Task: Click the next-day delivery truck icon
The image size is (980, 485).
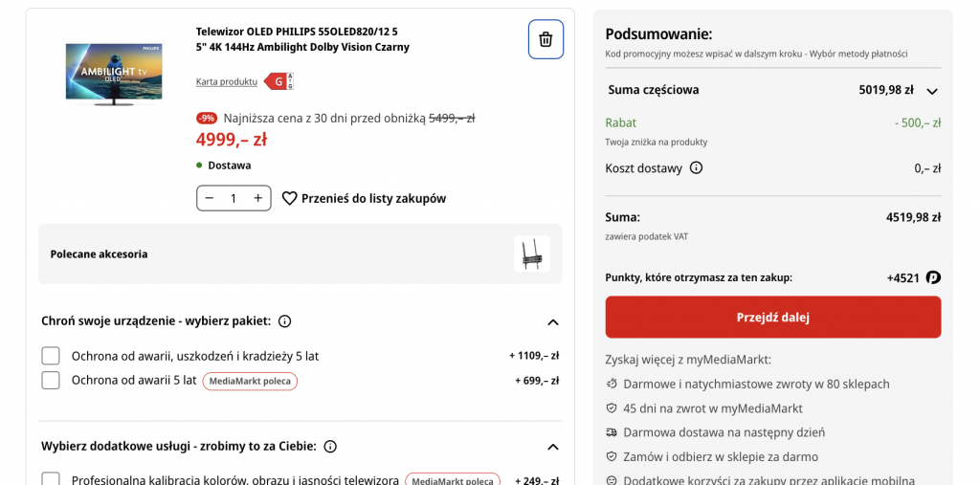Action: point(612,431)
